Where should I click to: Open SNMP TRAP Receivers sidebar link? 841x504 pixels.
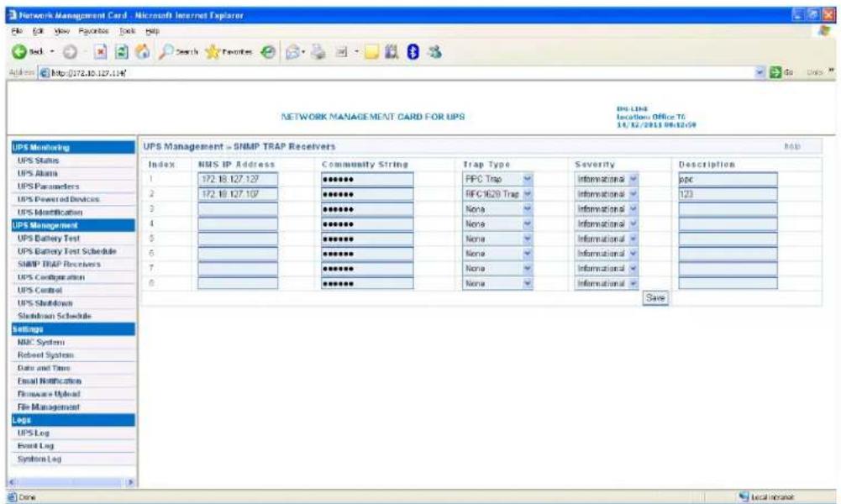click(59, 265)
